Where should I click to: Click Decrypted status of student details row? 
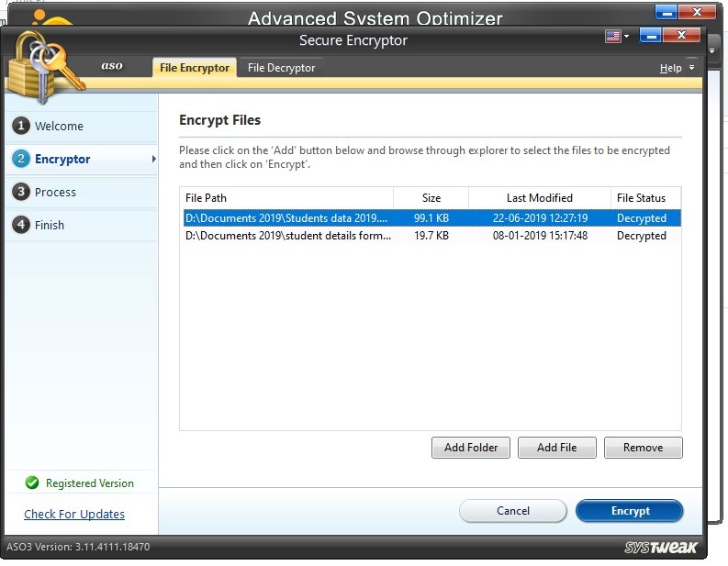click(641, 236)
